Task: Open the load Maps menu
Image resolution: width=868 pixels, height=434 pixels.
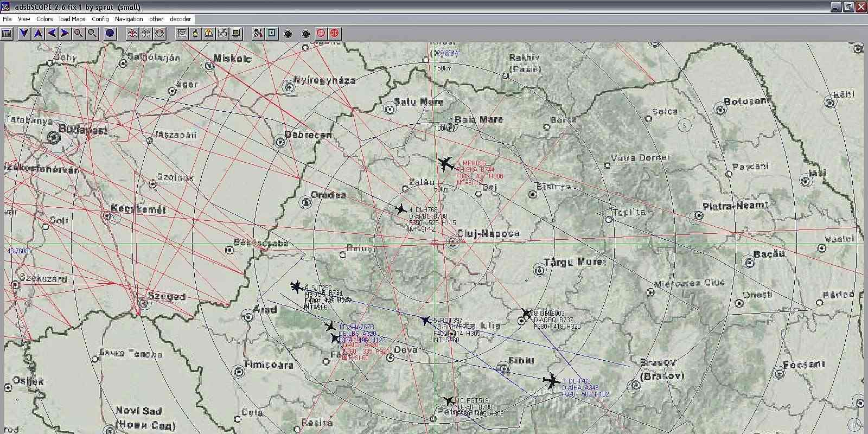Action: tap(72, 19)
